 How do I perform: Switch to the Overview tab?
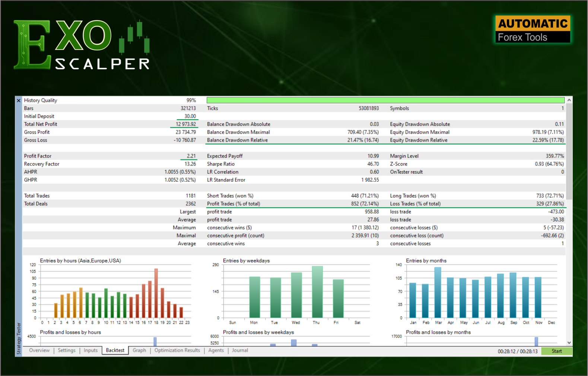(x=39, y=350)
